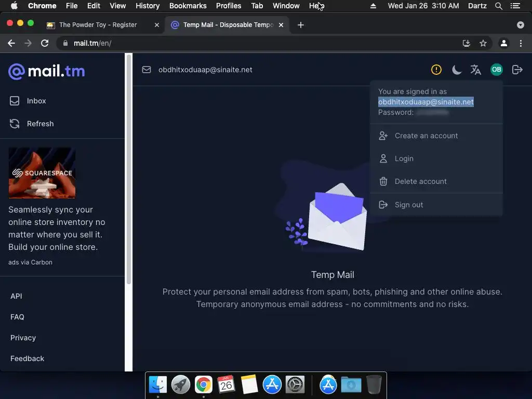Screen dimensions: 532x399
Task: Open the History menu
Action: (148, 6)
